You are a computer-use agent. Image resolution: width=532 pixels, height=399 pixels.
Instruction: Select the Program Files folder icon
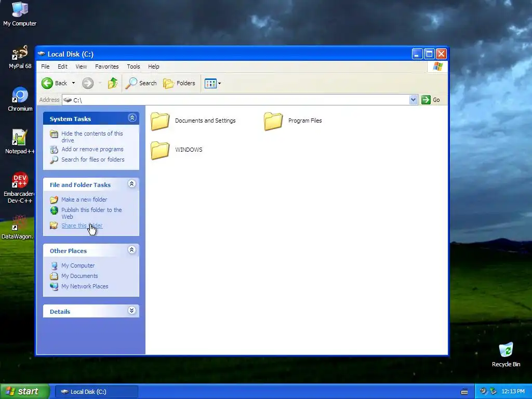tap(273, 121)
